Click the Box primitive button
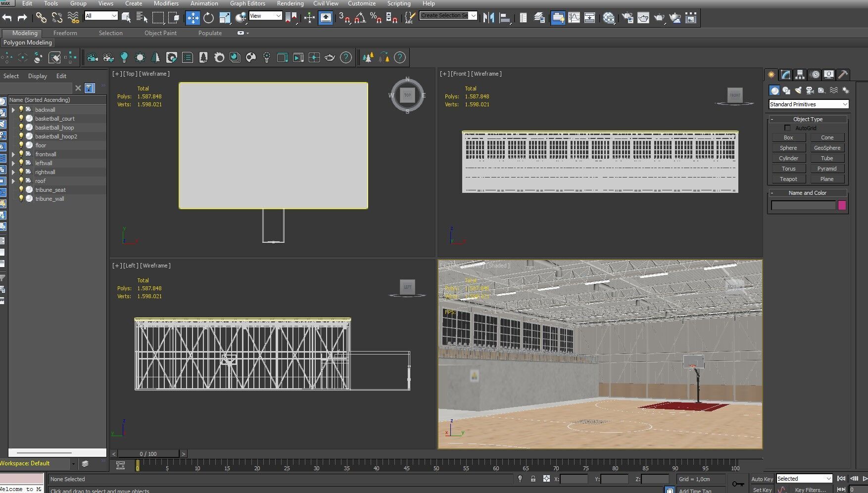This screenshot has width=868, height=493. click(x=788, y=137)
